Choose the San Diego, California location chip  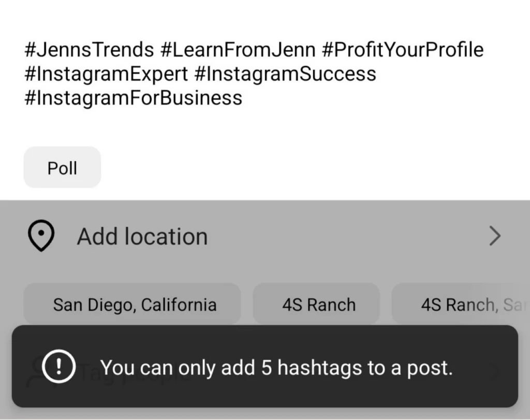134,305
